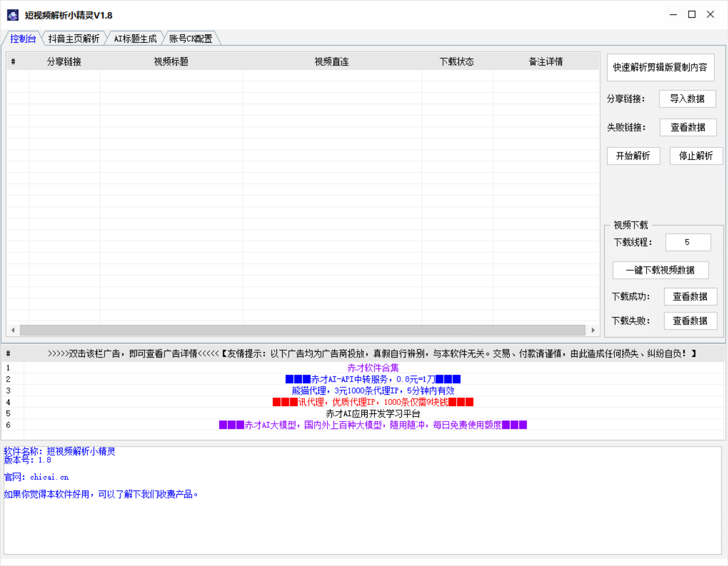
Task: Click the 视频直连 column header
Action: pyautogui.click(x=332, y=62)
